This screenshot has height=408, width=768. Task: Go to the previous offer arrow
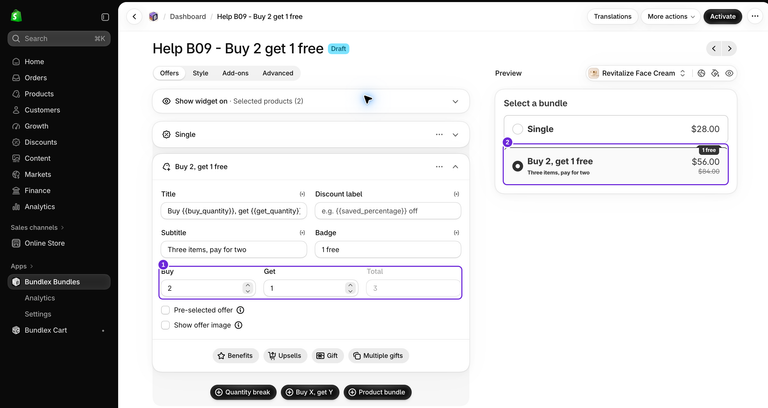(714, 48)
